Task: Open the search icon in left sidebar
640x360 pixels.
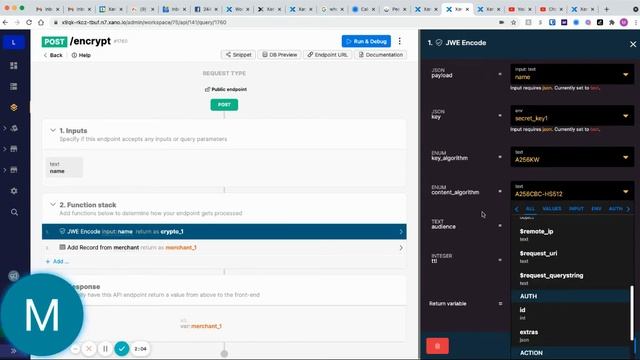Action: [14, 212]
